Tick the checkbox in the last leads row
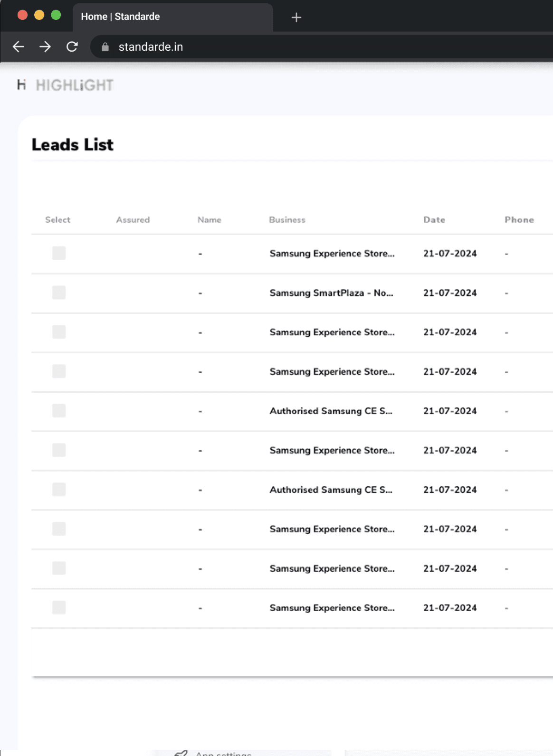The image size is (553, 756). 59,607
